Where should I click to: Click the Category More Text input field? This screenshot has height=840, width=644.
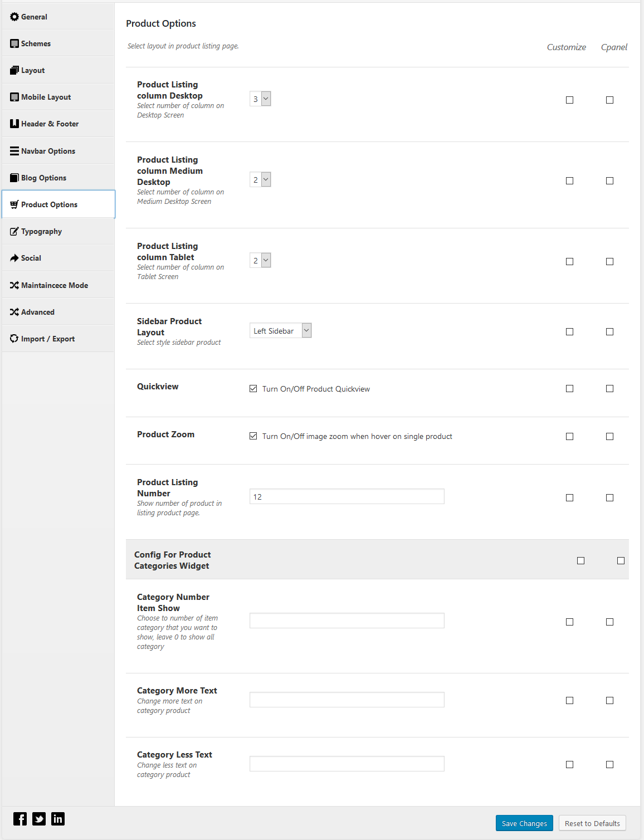click(x=347, y=700)
